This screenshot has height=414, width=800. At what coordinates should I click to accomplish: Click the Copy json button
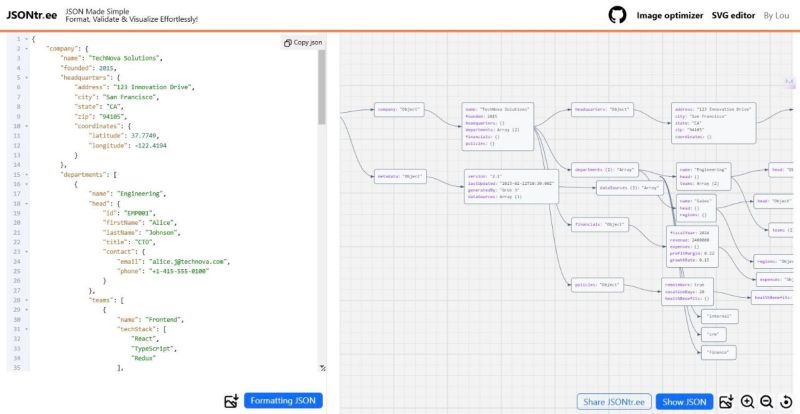(303, 42)
